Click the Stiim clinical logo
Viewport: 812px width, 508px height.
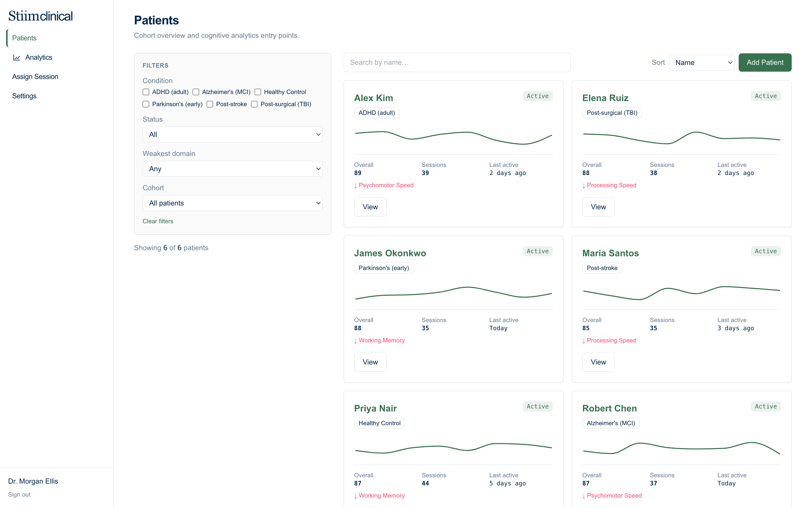[40, 16]
